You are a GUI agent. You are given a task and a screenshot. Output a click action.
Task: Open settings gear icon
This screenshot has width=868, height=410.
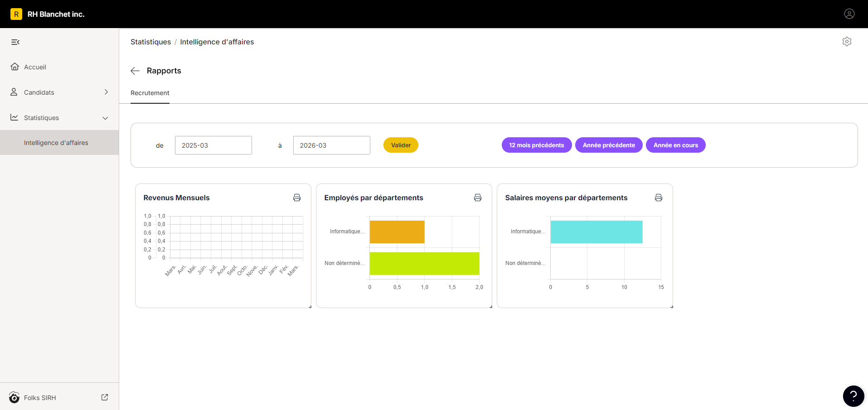coord(847,42)
